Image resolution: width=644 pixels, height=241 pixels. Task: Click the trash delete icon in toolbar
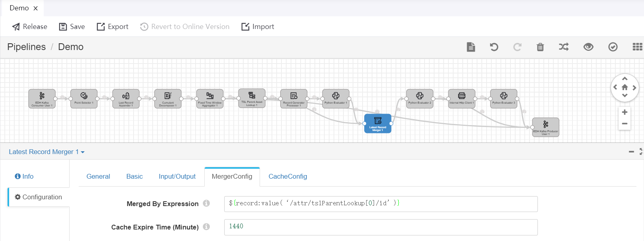click(x=540, y=47)
